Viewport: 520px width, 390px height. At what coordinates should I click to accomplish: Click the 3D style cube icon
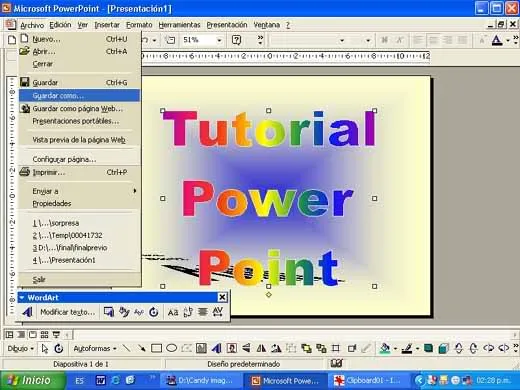pyautogui.click(x=443, y=349)
